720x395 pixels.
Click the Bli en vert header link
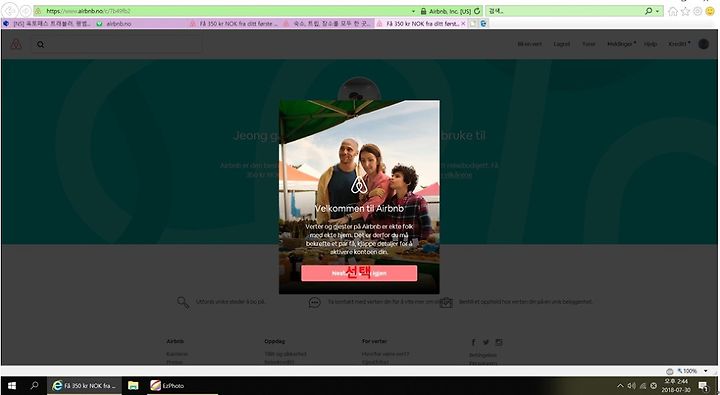(x=529, y=44)
